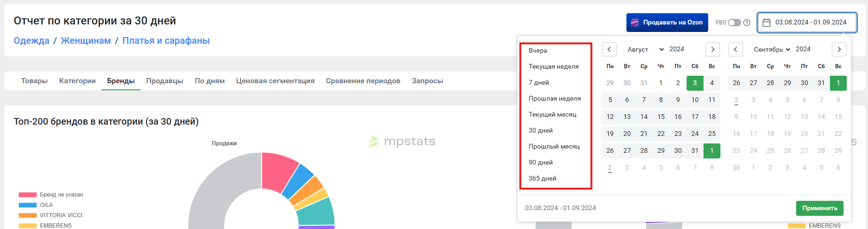Click the Ozon logo icon in button

(635, 23)
